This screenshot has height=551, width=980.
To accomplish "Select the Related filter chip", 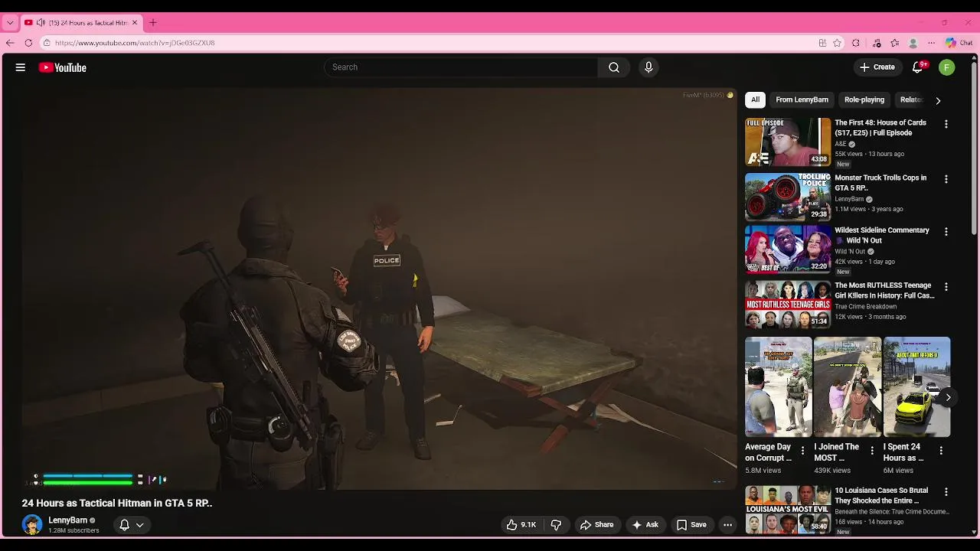I will coord(911,99).
